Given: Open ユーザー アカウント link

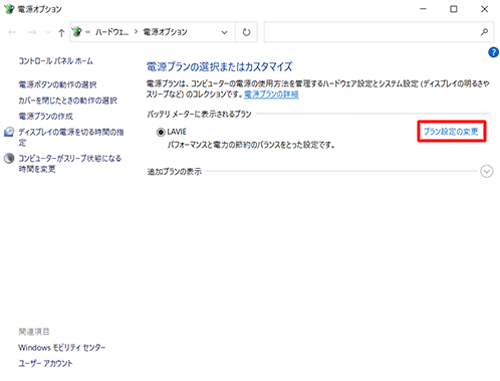Looking at the screenshot, I should 45,363.
